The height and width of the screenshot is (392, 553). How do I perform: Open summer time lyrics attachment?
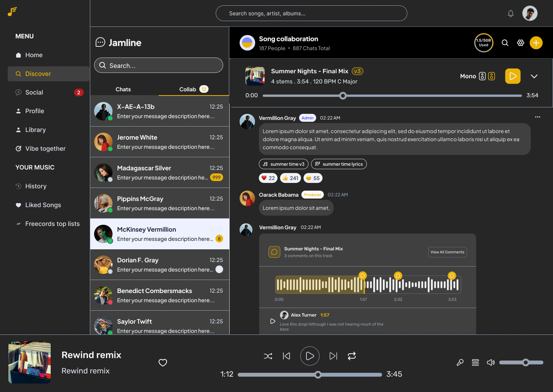(339, 164)
